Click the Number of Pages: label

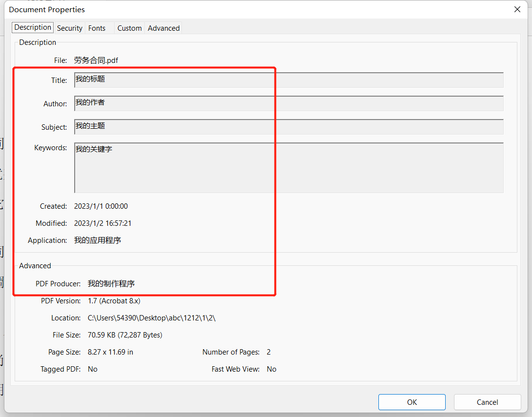[231, 352]
